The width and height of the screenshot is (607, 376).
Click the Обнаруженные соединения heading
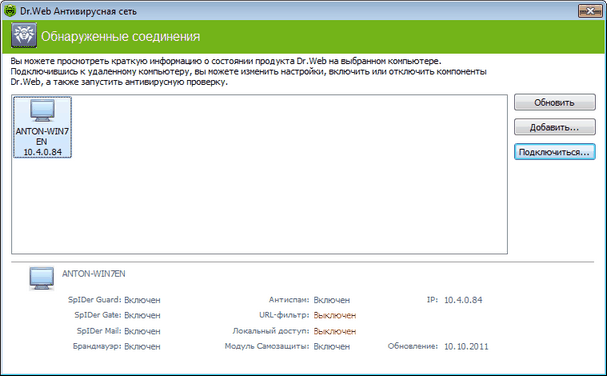coord(120,36)
